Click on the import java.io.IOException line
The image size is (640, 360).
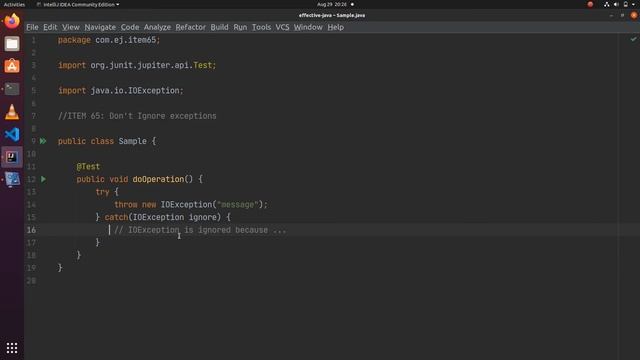tap(121, 91)
